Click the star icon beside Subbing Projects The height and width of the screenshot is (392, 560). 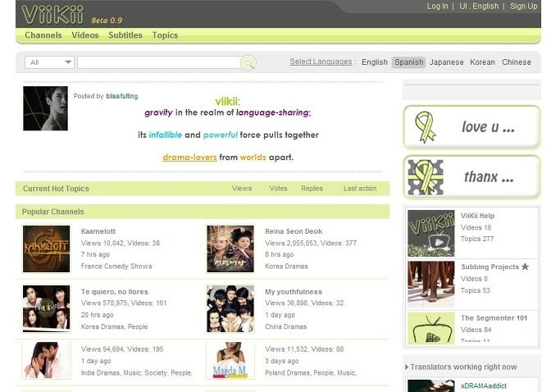(525, 267)
